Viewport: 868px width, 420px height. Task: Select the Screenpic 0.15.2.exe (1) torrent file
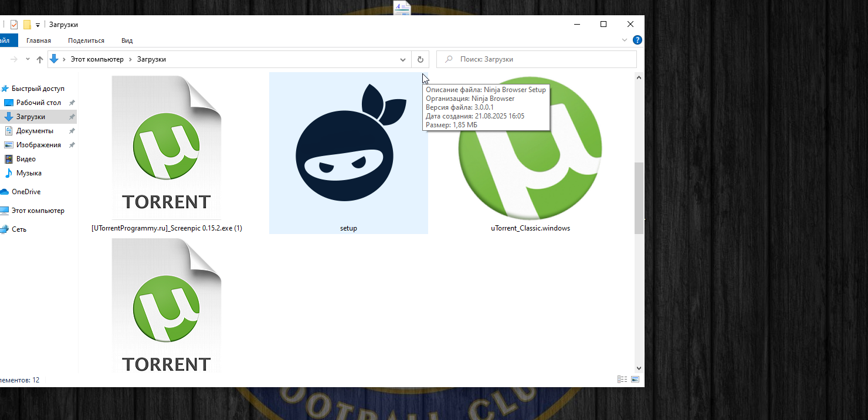167,154
